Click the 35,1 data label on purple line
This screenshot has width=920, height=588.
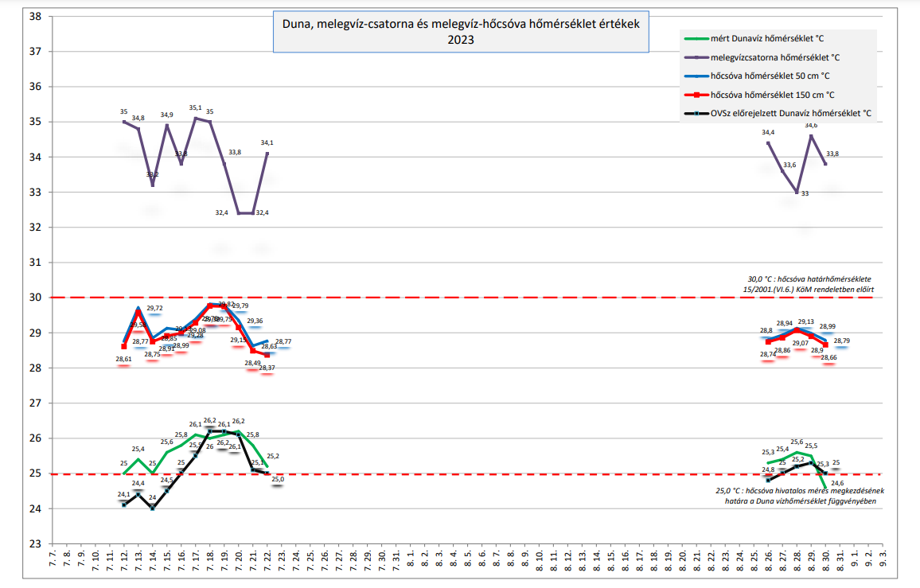pyautogui.click(x=195, y=107)
